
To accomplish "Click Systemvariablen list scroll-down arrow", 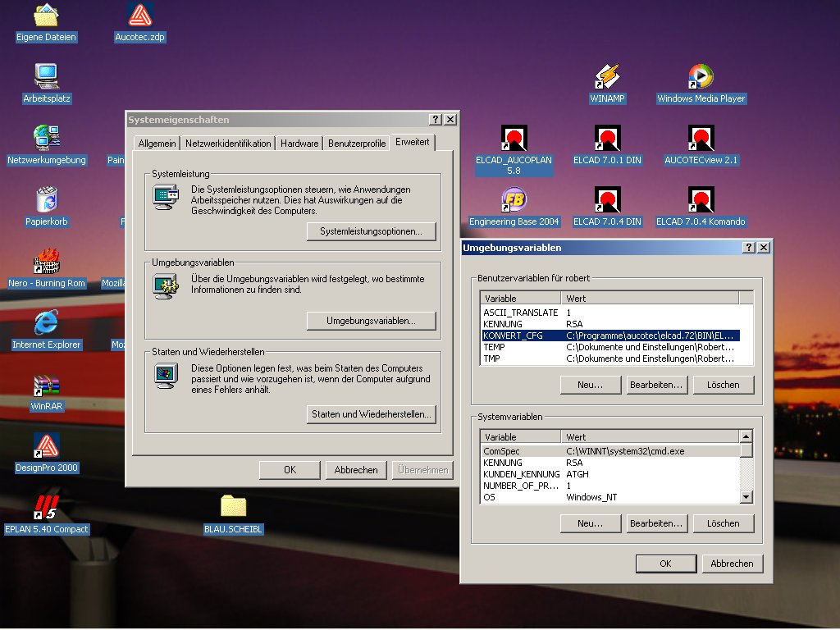I will click(746, 497).
